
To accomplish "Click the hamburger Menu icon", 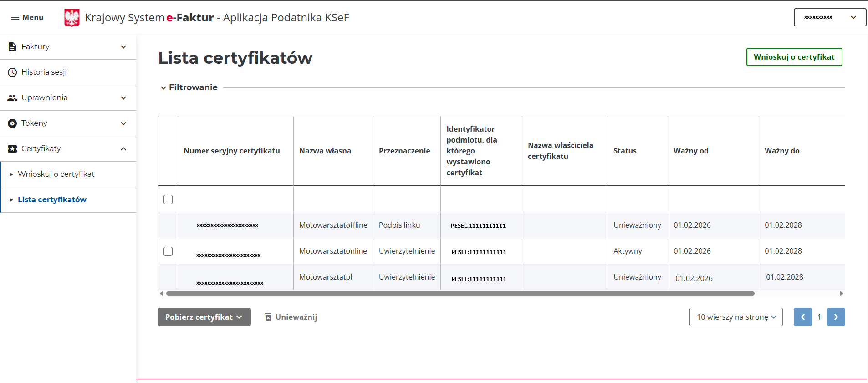I will pyautogui.click(x=15, y=17).
